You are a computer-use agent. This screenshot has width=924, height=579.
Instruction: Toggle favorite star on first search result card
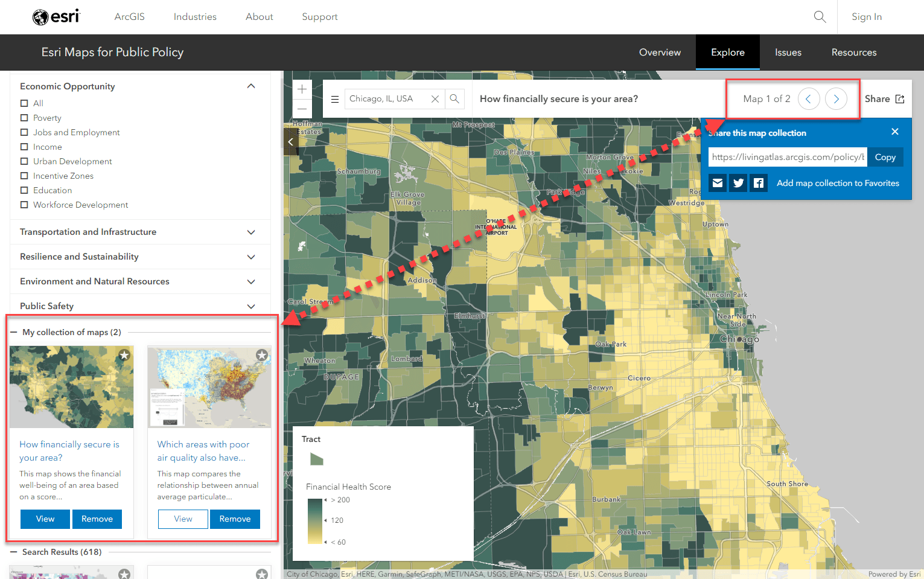click(x=124, y=574)
